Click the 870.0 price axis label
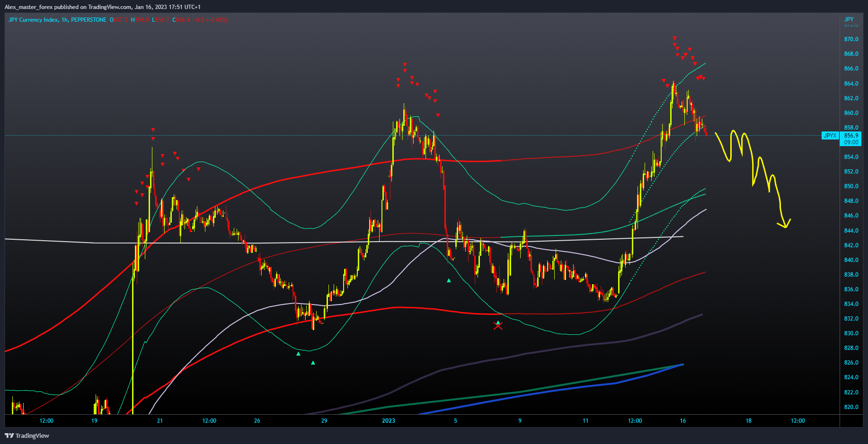Image resolution: width=868 pixels, height=444 pixels. pos(851,39)
